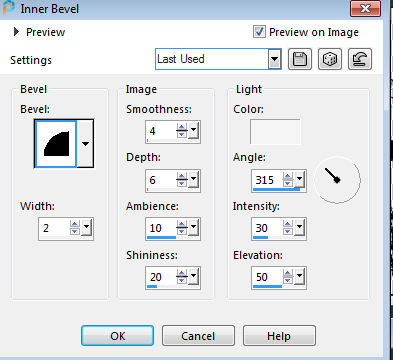Open the Last Used settings dropdown
393x360 pixels.
274,59
